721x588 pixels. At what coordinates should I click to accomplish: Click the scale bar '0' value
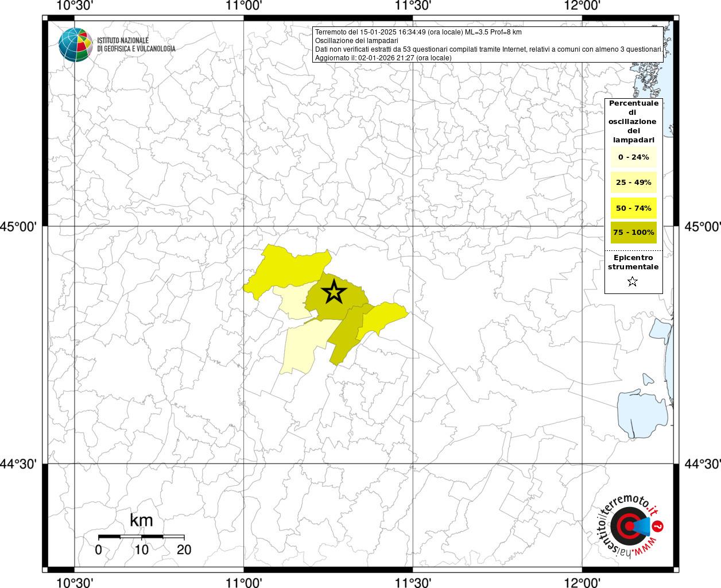[98, 550]
